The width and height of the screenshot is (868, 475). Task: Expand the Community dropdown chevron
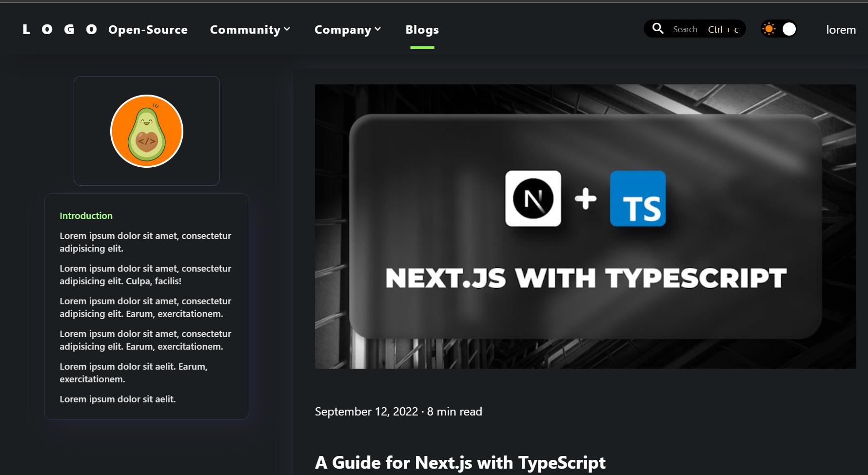click(x=287, y=29)
